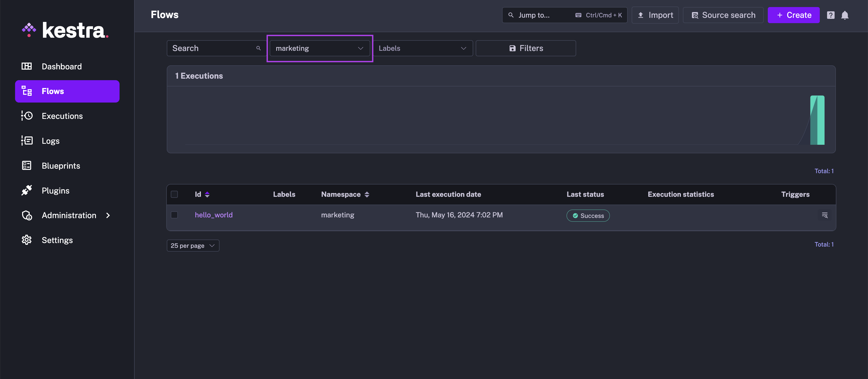Check the hello_world row checkbox
The image size is (868, 379).
[x=175, y=215]
